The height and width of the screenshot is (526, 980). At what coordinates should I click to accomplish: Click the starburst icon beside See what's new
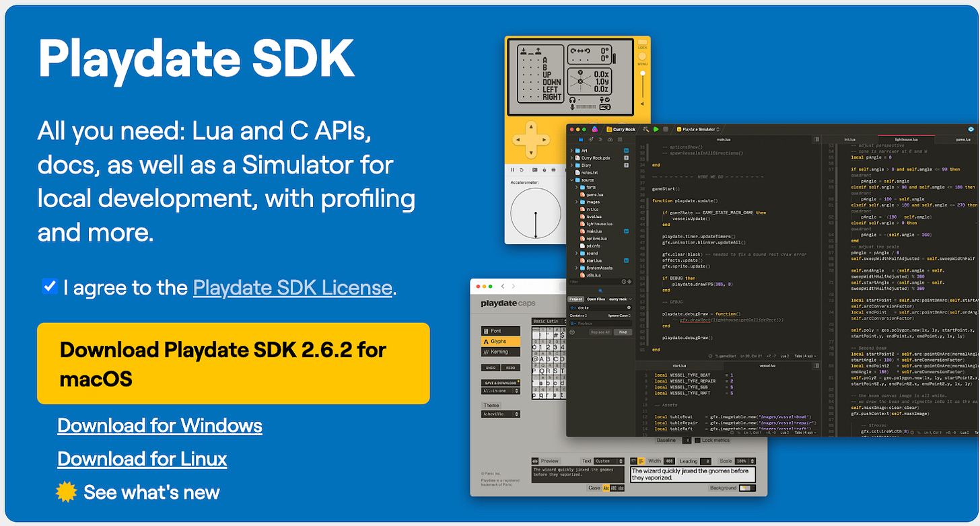point(67,492)
